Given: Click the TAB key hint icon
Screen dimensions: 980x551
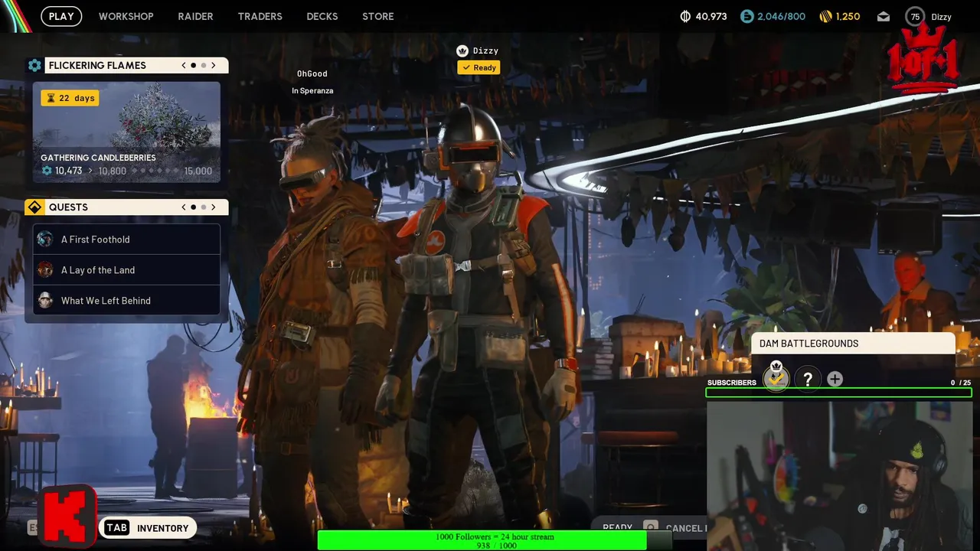Looking at the screenshot, I should tap(116, 528).
